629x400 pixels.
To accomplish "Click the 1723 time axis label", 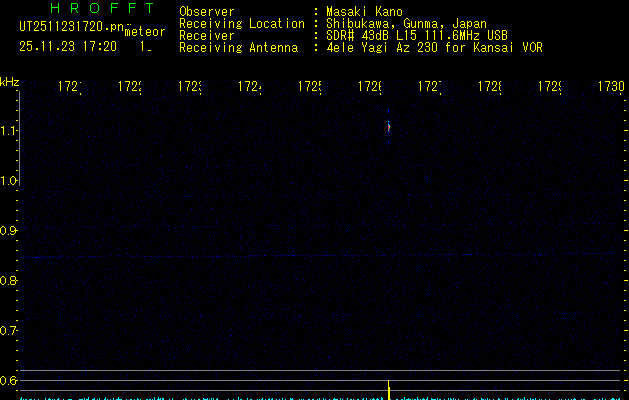I will click(189, 86).
